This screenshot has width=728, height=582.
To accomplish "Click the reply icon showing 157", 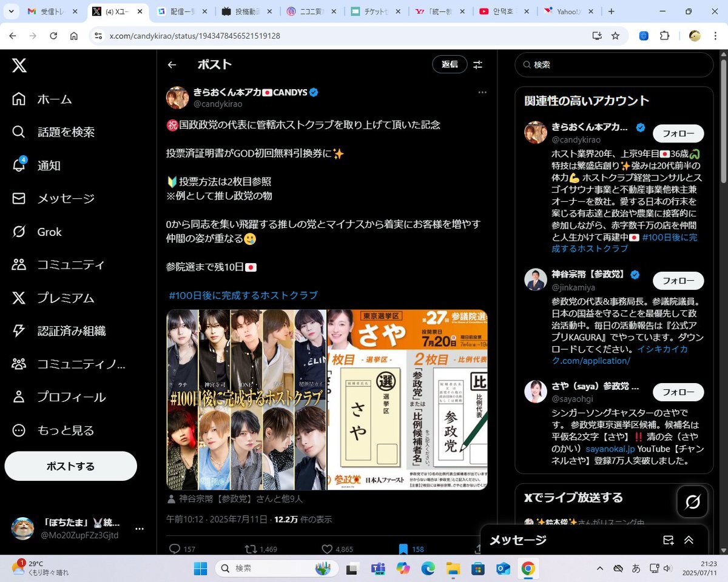I will click(x=182, y=549).
